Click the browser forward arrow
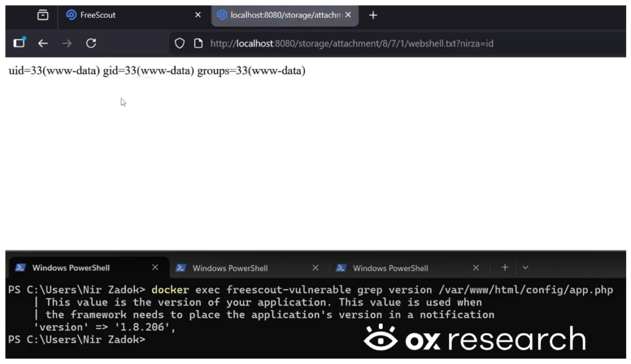 pyautogui.click(x=67, y=43)
